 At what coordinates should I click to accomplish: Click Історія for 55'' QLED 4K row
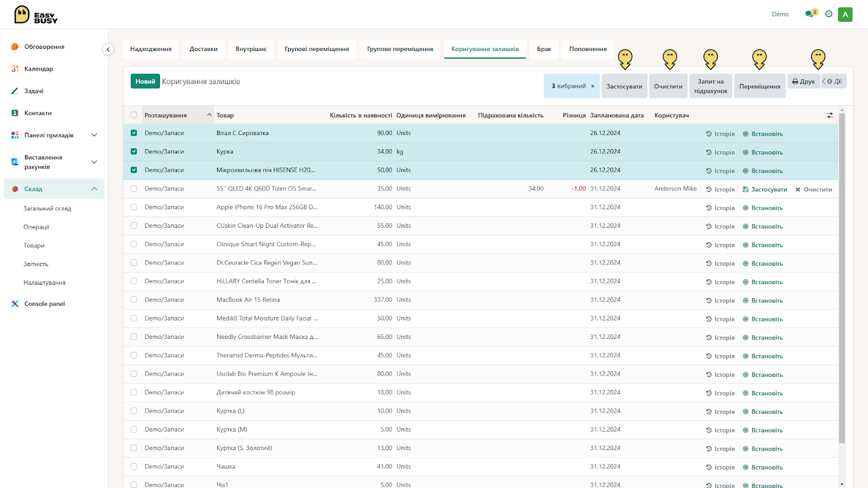click(x=720, y=189)
